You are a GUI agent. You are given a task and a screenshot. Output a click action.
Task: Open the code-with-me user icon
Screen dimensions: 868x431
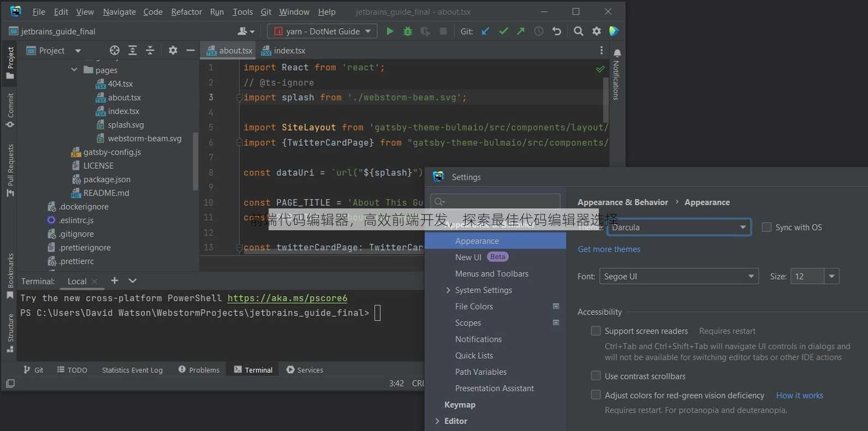click(x=246, y=32)
